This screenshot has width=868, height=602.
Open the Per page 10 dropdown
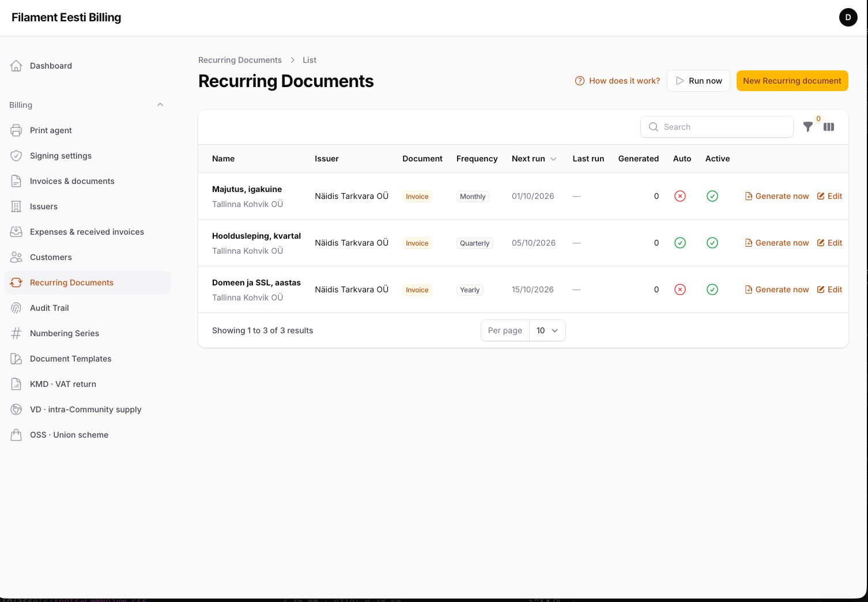pyautogui.click(x=547, y=330)
